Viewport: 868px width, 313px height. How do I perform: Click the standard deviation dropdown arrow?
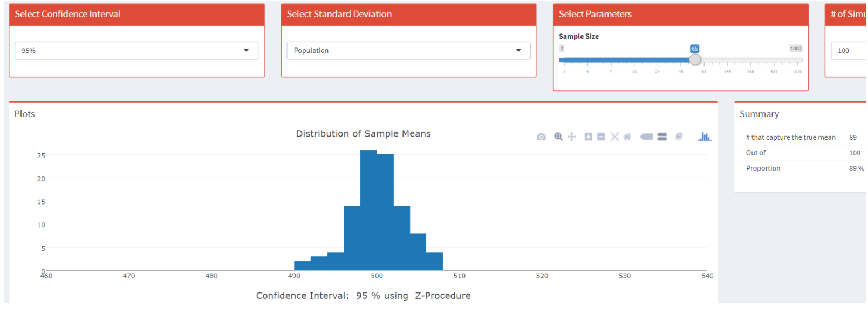(x=518, y=51)
